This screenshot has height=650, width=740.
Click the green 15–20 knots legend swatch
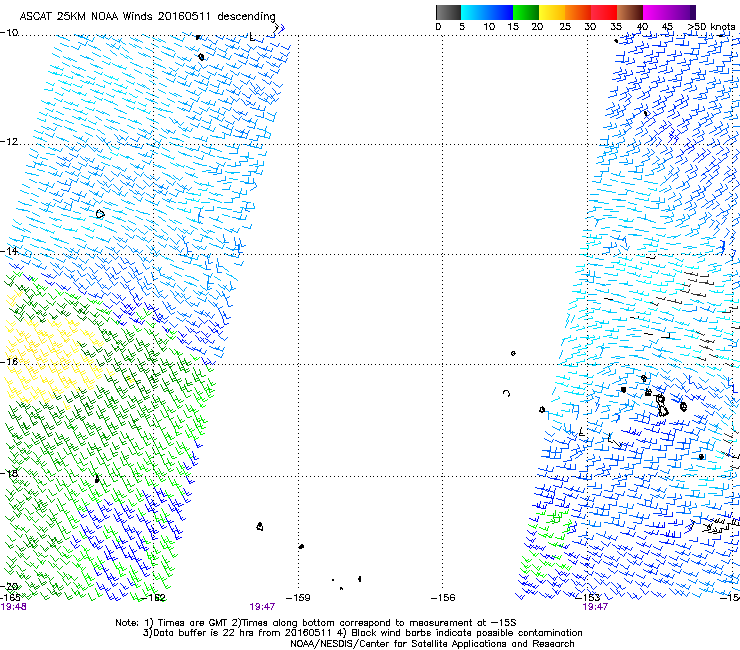pos(526,12)
